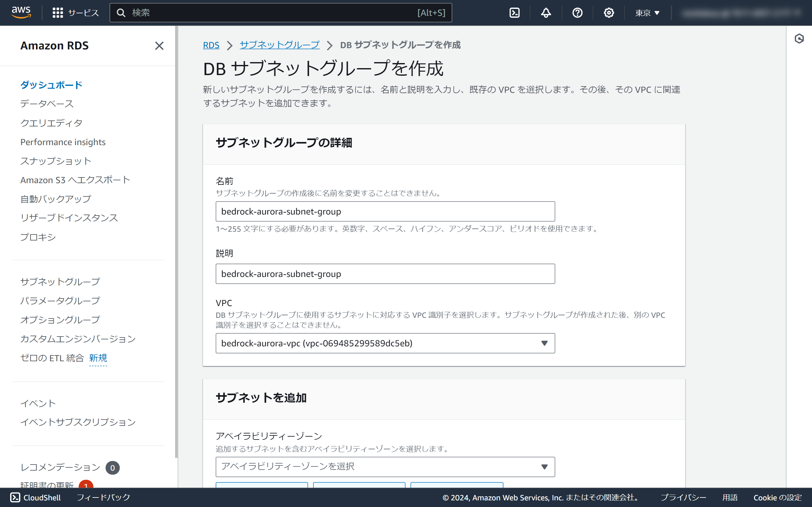The width and height of the screenshot is (812, 507).
Task: Click フィードバック in the footer
Action: coord(103,497)
